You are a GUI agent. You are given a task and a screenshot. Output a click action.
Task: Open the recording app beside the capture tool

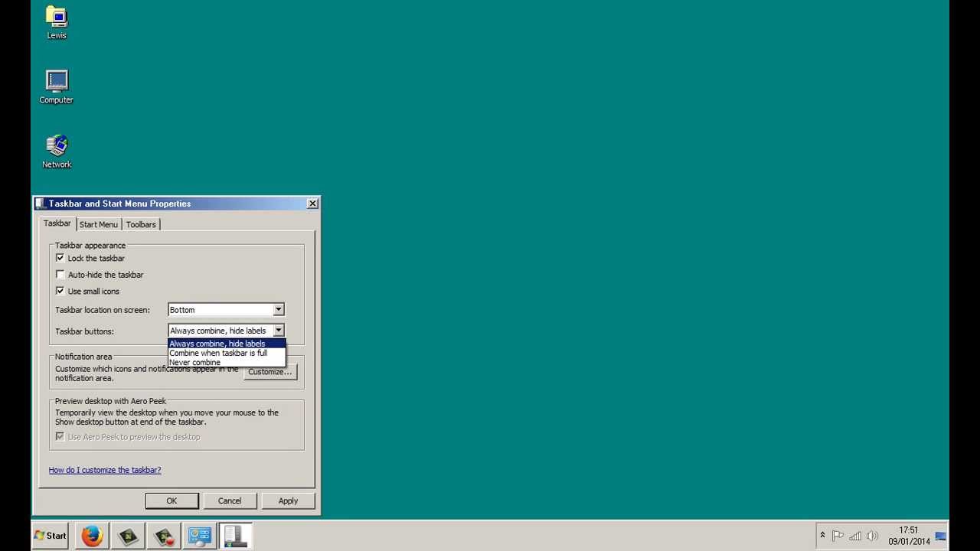coord(163,536)
